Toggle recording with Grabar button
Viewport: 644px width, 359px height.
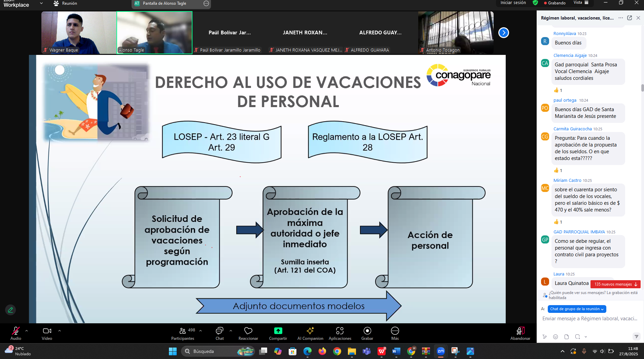[367, 331]
